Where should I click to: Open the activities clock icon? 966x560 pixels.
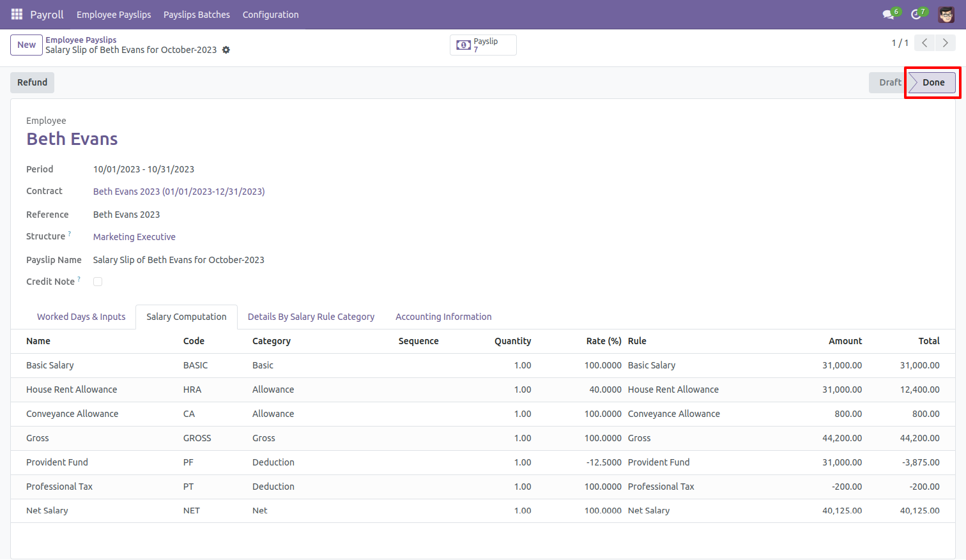point(917,14)
